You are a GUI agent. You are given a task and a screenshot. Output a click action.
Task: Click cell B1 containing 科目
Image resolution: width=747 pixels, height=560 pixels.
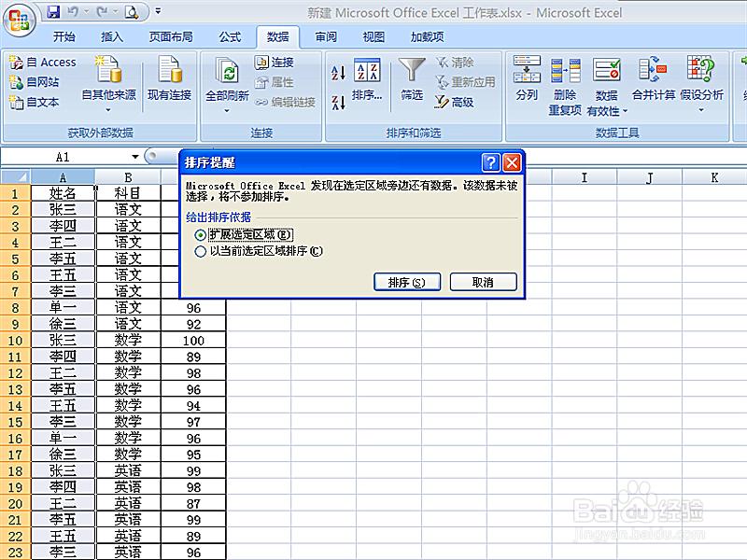[128, 193]
